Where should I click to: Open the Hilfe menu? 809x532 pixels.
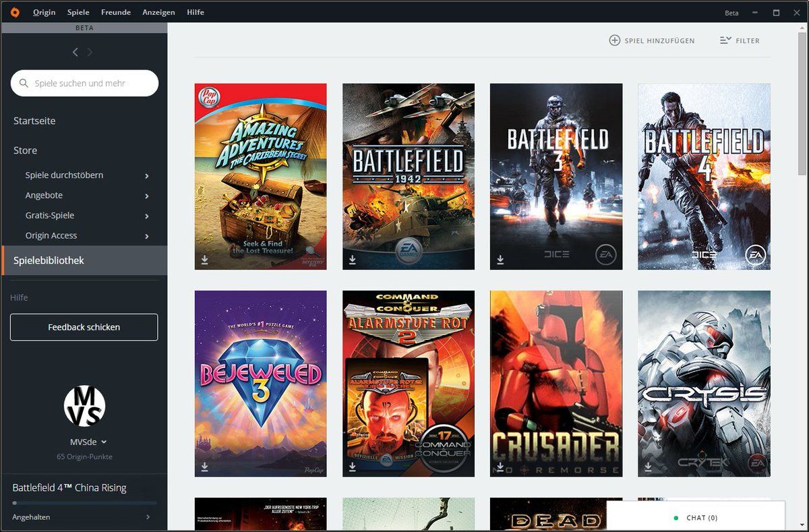[196, 12]
